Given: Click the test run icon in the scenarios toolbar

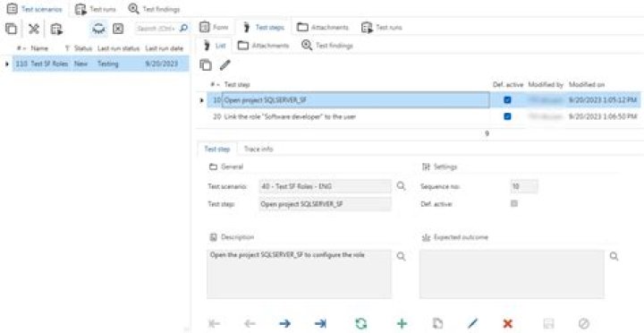Looking at the screenshot, I should tap(56, 29).
